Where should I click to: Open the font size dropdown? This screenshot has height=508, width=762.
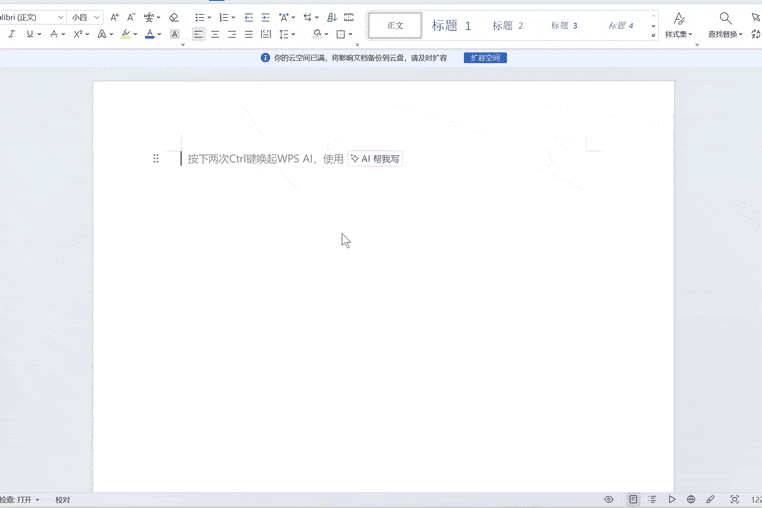point(97,18)
